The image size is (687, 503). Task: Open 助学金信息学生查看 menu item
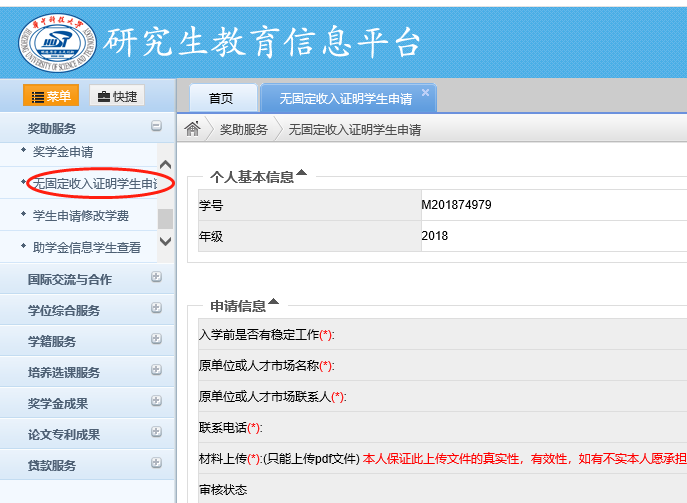(86, 246)
